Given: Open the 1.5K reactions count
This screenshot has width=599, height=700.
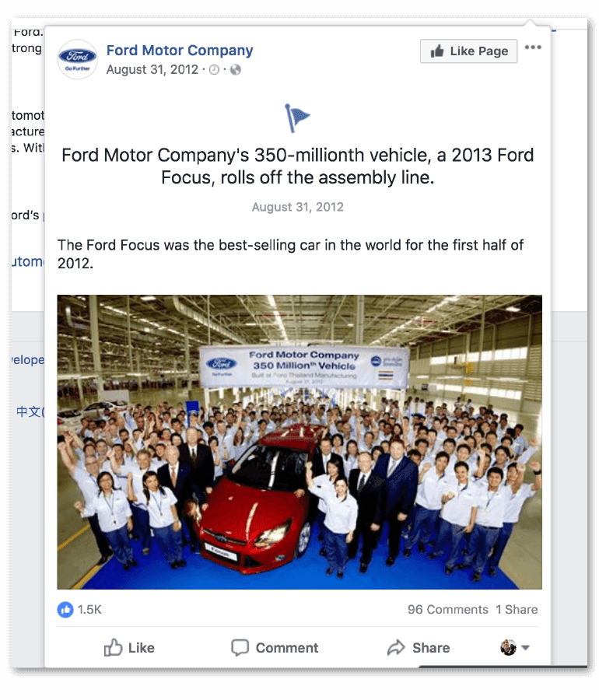Looking at the screenshot, I should pos(89,609).
